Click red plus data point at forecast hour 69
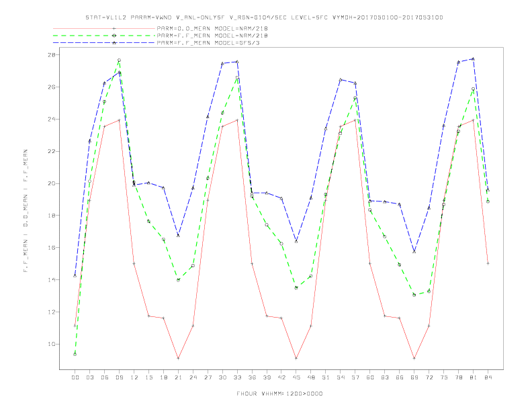The width and height of the screenshot is (532, 411). 414,358
